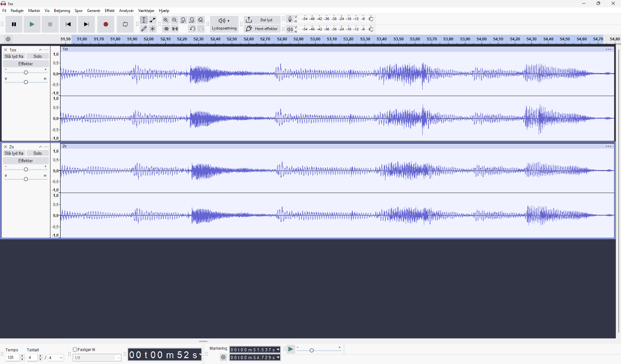Mute the 1xx track (Slå lyd fra)
This screenshot has width=621, height=364.
click(x=14, y=57)
